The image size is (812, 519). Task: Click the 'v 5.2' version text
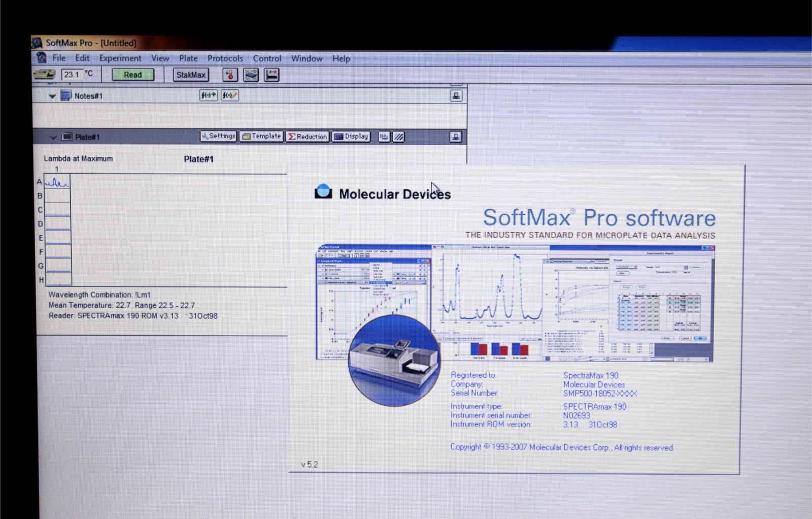(x=309, y=465)
